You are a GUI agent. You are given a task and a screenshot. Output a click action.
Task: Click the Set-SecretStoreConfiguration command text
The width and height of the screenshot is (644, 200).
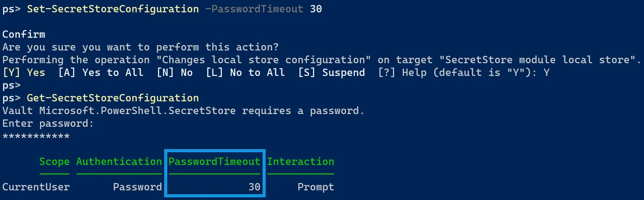tap(113, 9)
